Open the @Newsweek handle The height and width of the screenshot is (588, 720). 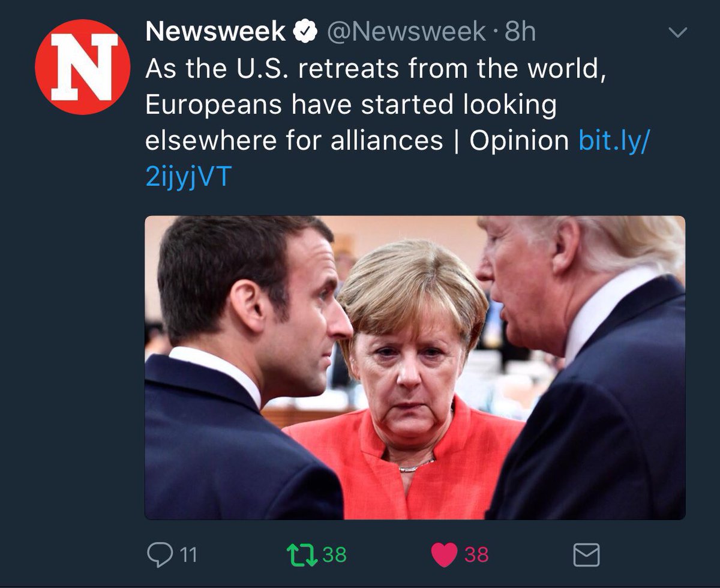[x=406, y=32]
